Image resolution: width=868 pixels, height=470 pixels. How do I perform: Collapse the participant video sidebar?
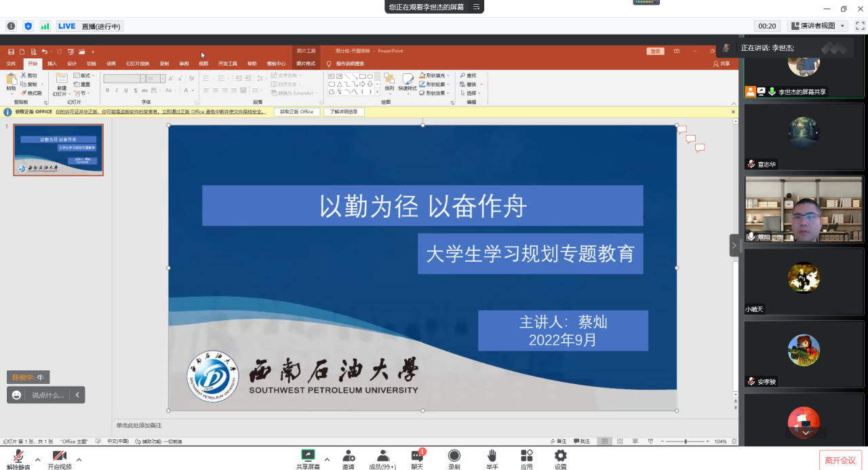734,246
